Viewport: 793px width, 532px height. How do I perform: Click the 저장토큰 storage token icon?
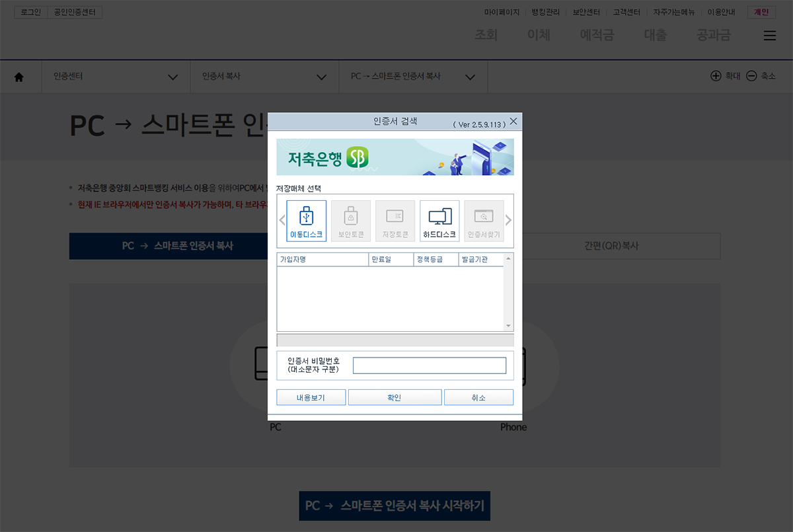395,220
